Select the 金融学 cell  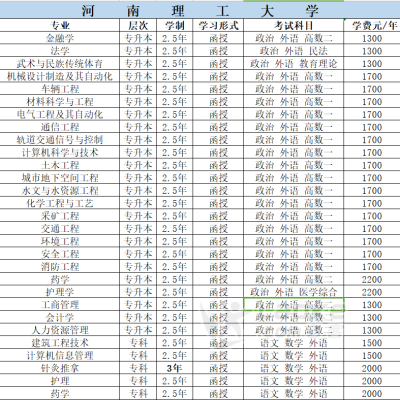pyautogui.click(x=60, y=38)
